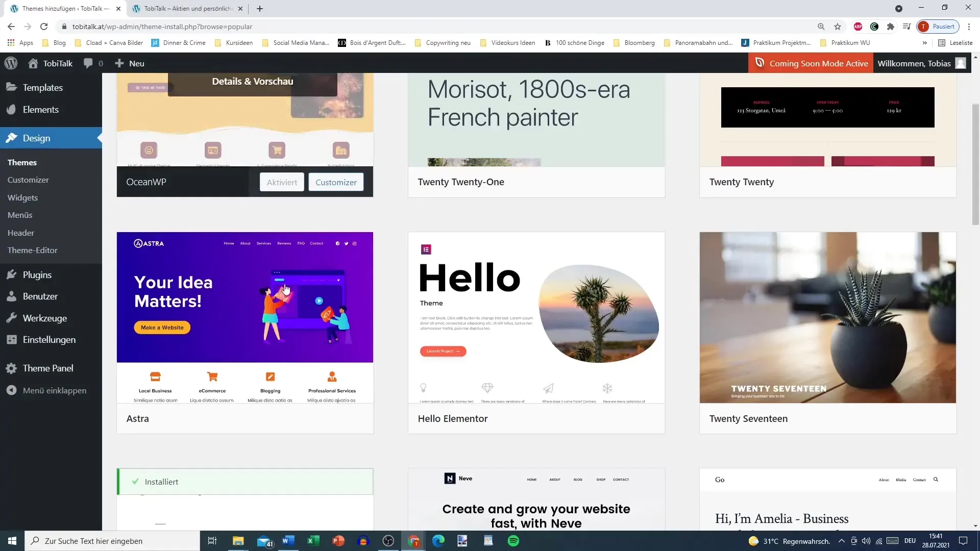The image size is (980, 551).
Task: Open Word from taskbar
Action: click(x=288, y=541)
